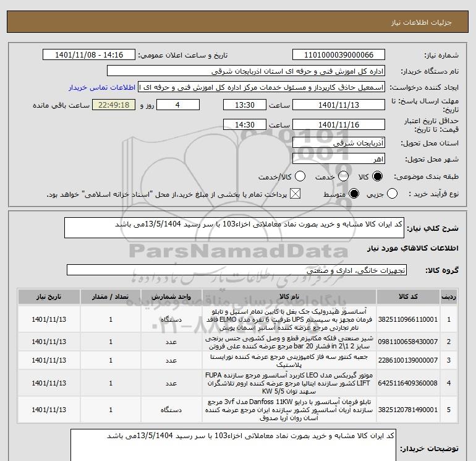Click product code 0981100658430007
Viewport: 476px width, 461px height.
pyautogui.click(x=408, y=342)
